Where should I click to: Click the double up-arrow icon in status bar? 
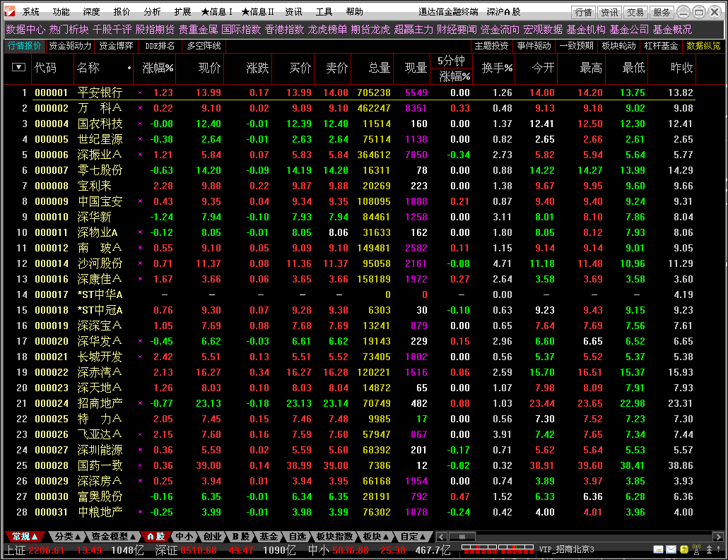tap(709, 550)
